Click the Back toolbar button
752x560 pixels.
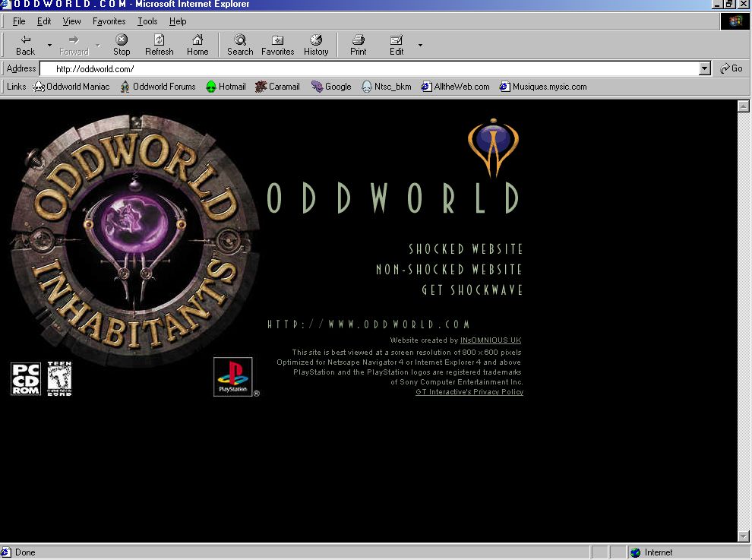pos(26,45)
